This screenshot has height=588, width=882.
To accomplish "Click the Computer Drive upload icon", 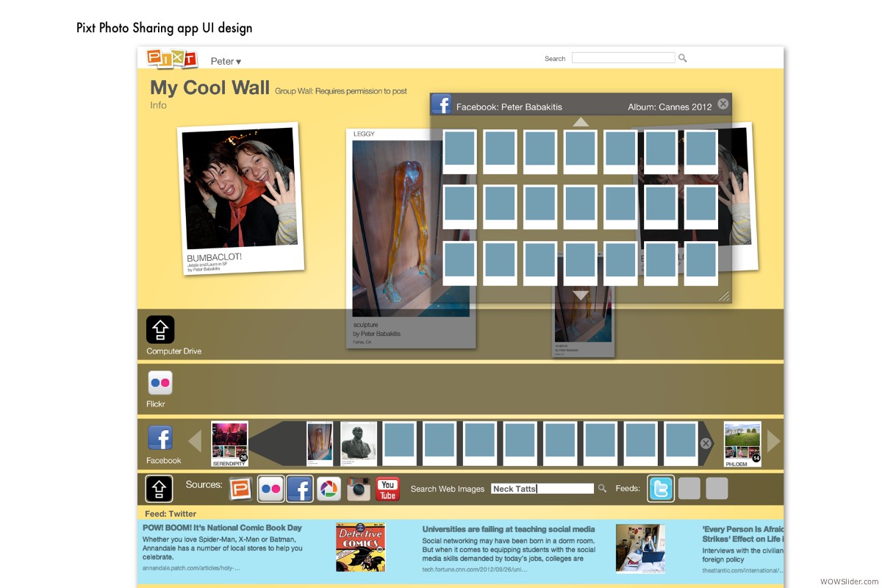I will (x=160, y=329).
